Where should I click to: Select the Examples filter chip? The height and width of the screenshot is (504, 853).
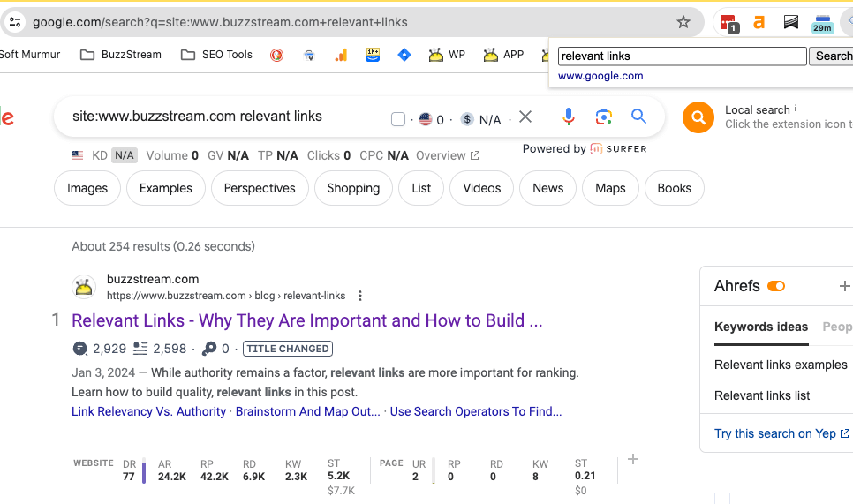[166, 188]
